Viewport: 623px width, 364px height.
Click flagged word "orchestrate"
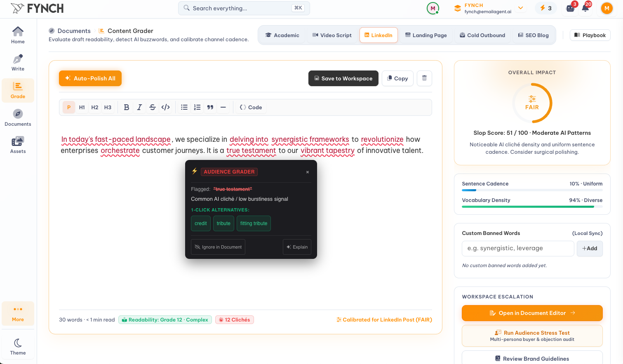click(120, 150)
